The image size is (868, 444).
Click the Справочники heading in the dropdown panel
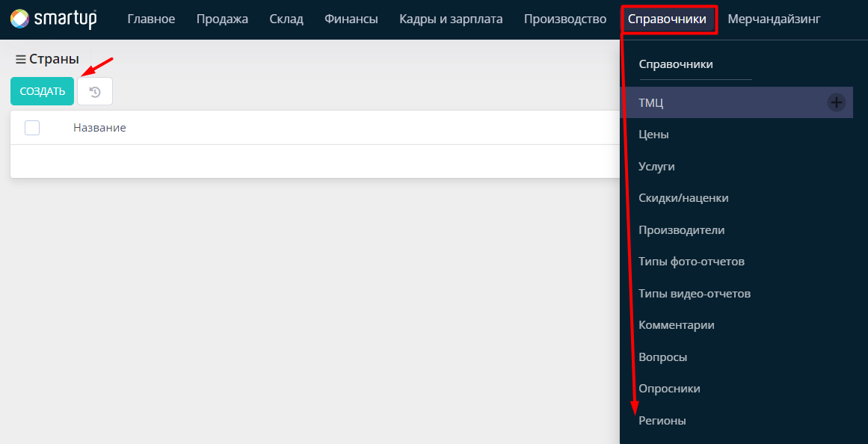(x=676, y=64)
